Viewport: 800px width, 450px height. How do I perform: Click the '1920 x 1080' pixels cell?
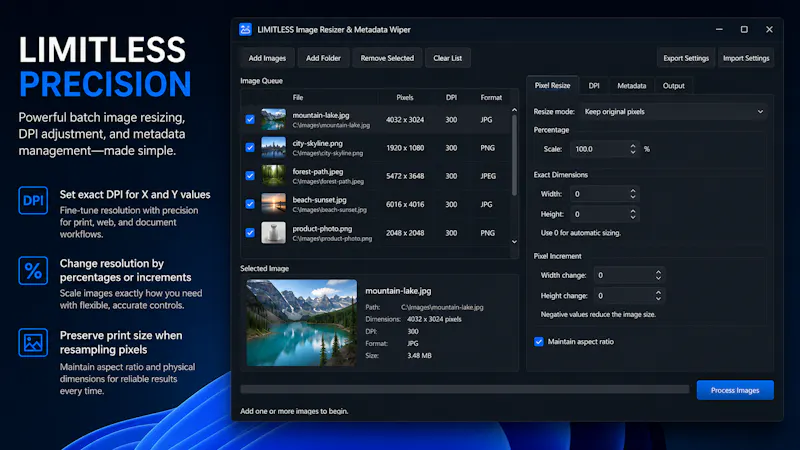405,148
